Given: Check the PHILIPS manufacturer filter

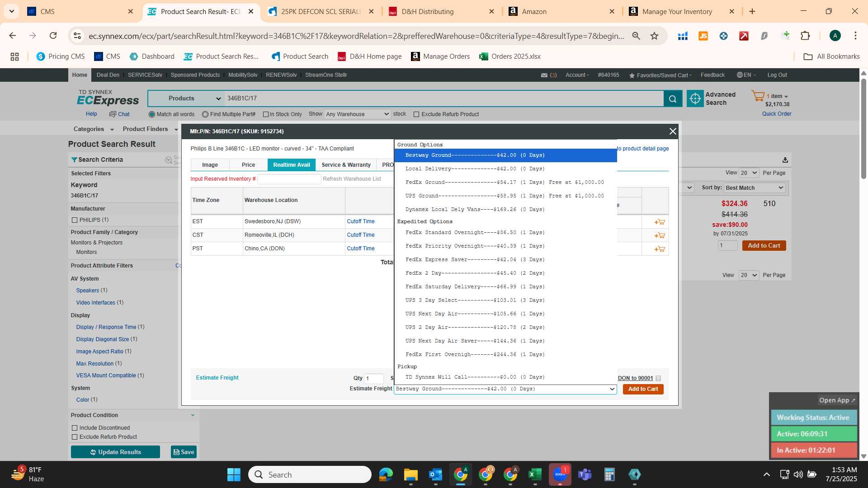Looking at the screenshot, I should coord(75,220).
